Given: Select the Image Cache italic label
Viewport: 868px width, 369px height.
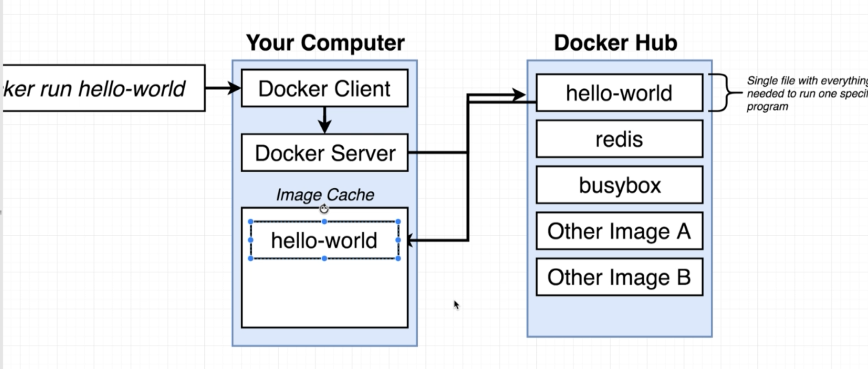Looking at the screenshot, I should pos(325,195).
